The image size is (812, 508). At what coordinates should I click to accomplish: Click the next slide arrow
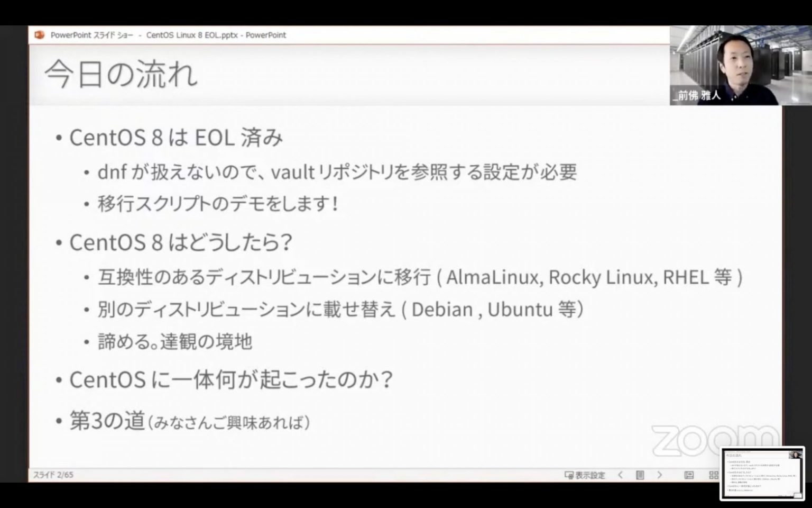[x=659, y=475]
